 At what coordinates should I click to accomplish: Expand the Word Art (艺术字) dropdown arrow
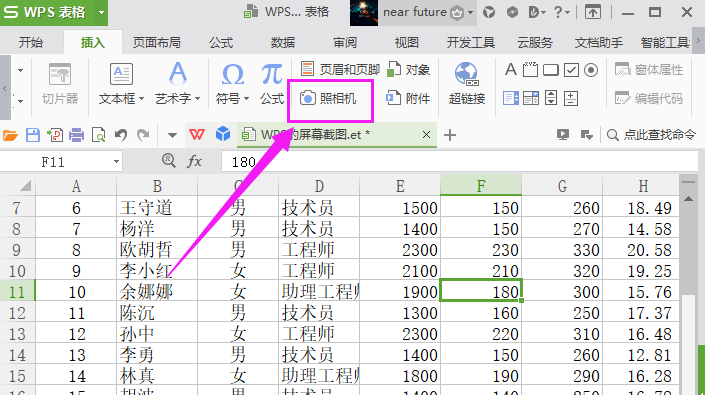197,98
